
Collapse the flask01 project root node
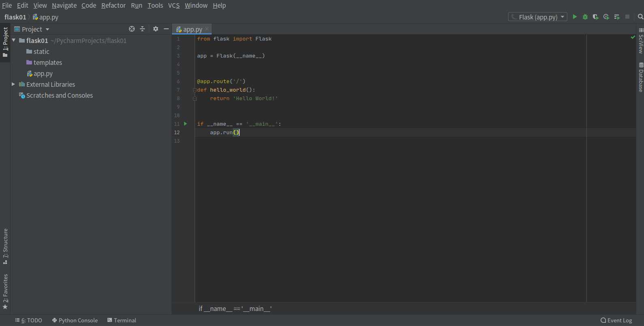[x=14, y=41]
